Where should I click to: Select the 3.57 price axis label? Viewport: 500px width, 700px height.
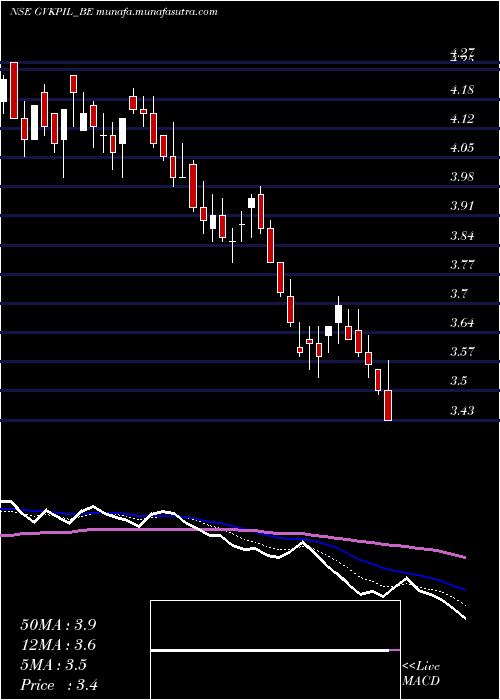click(x=462, y=352)
